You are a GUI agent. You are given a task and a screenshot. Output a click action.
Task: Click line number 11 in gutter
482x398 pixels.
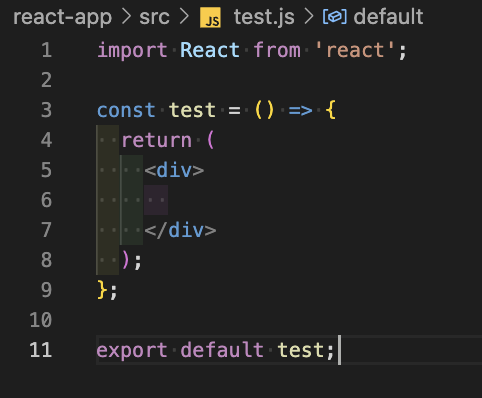tap(40, 350)
